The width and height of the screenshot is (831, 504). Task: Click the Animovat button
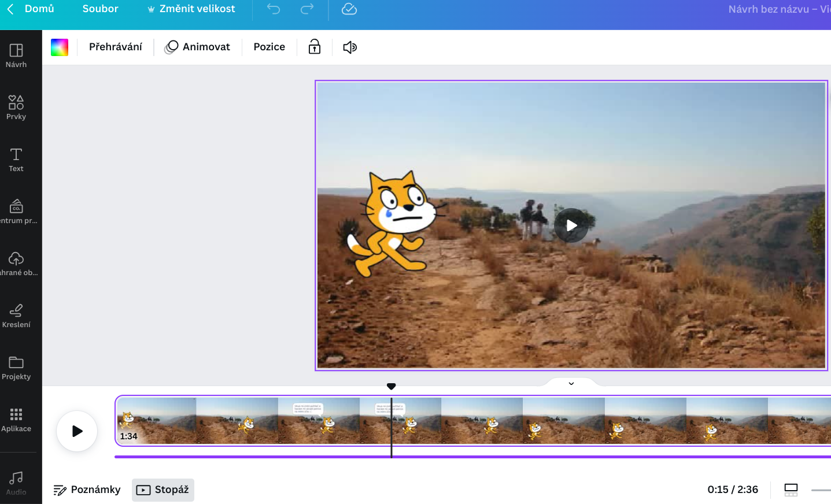pos(198,47)
